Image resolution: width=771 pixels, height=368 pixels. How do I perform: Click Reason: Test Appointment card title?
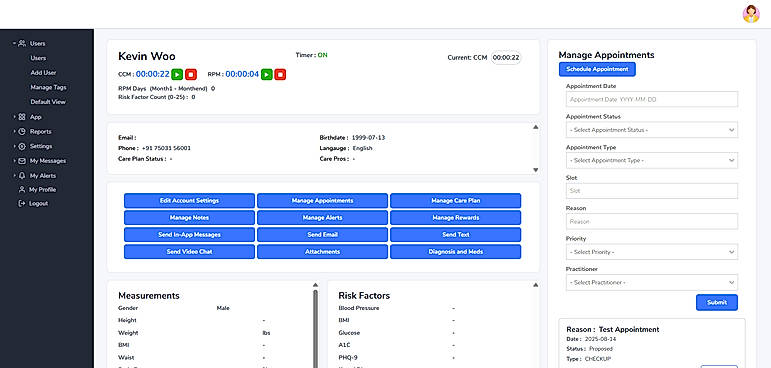tap(613, 330)
